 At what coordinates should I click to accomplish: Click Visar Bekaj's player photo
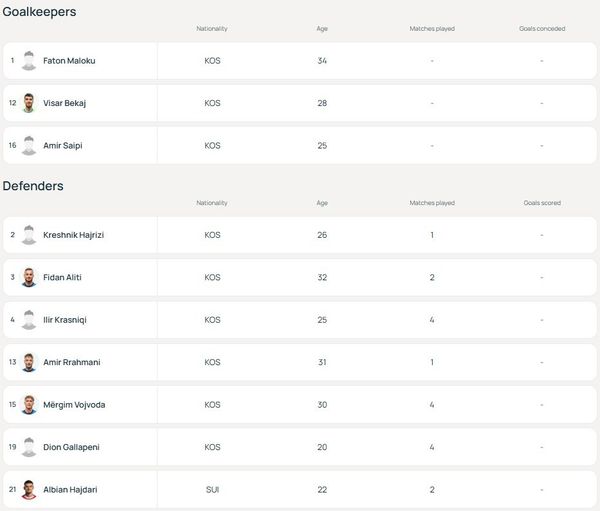(x=29, y=103)
